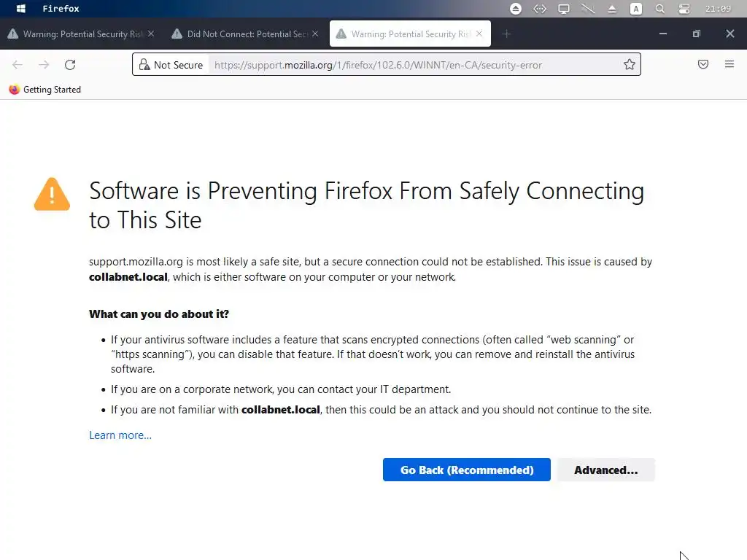Switch to the first Warning: Potential Security Risk tab
Screen dimensions: 747x560
click(77, 34)
